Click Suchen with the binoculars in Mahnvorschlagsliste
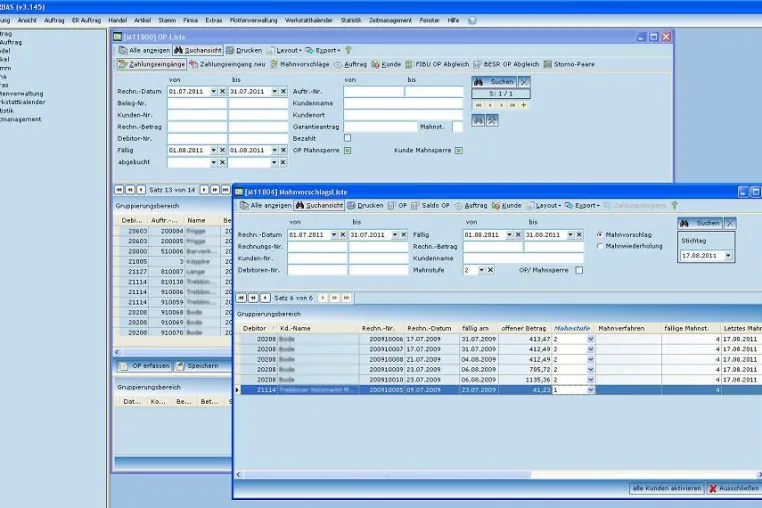762x508 pixels. coord(700,223)
